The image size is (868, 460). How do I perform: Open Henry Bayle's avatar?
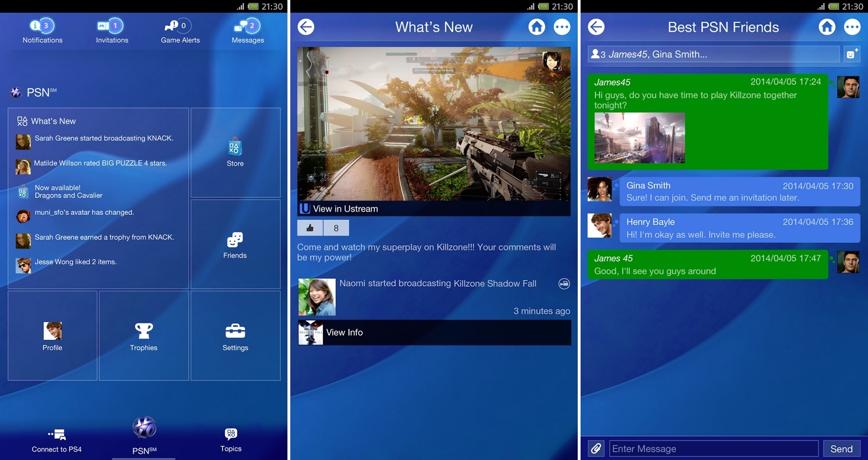[599, 226]
